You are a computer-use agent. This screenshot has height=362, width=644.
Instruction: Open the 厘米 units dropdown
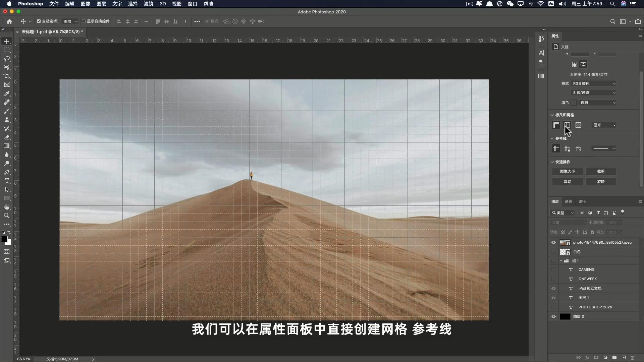(x=604, y=125)
